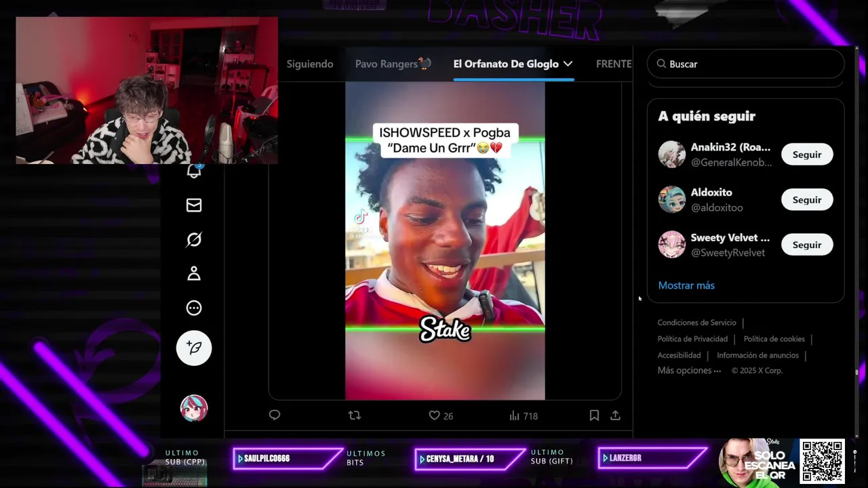Open Información de anuncios link
The image size is (868, 488).
[x=757, y=355]
